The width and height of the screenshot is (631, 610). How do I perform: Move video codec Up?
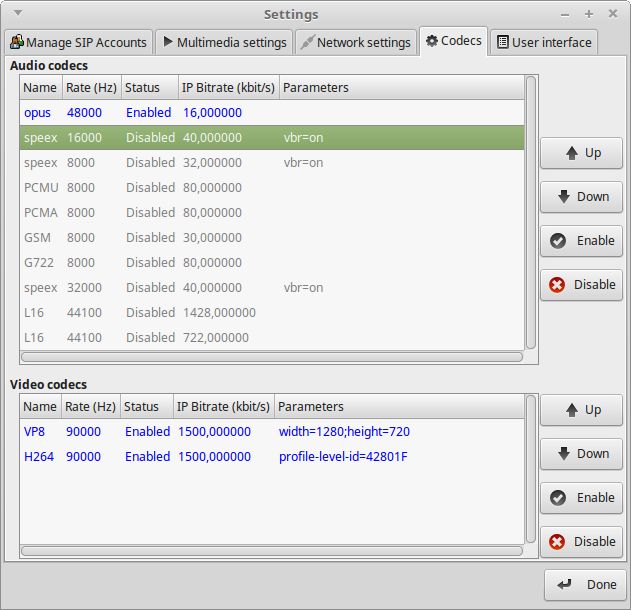click(582, 410)
